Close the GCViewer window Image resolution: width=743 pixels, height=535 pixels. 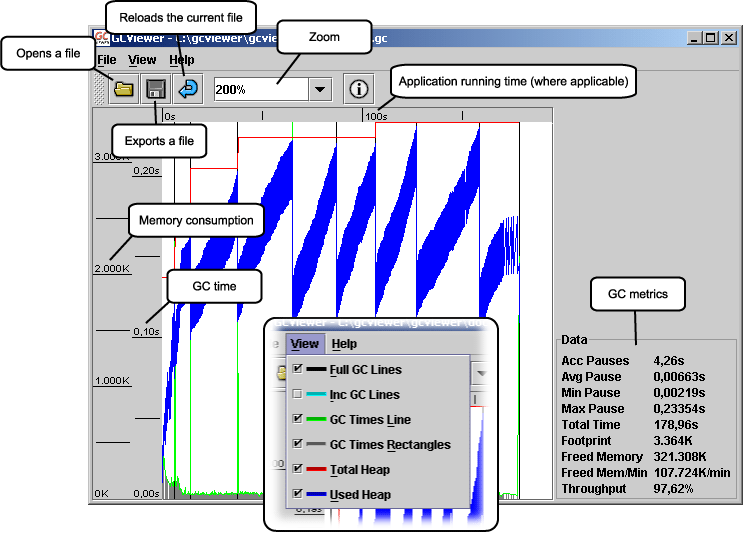(729, 37)
